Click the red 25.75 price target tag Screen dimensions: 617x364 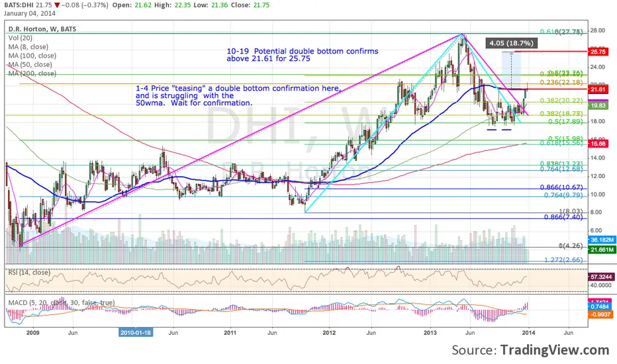click(x=598, y=52)
